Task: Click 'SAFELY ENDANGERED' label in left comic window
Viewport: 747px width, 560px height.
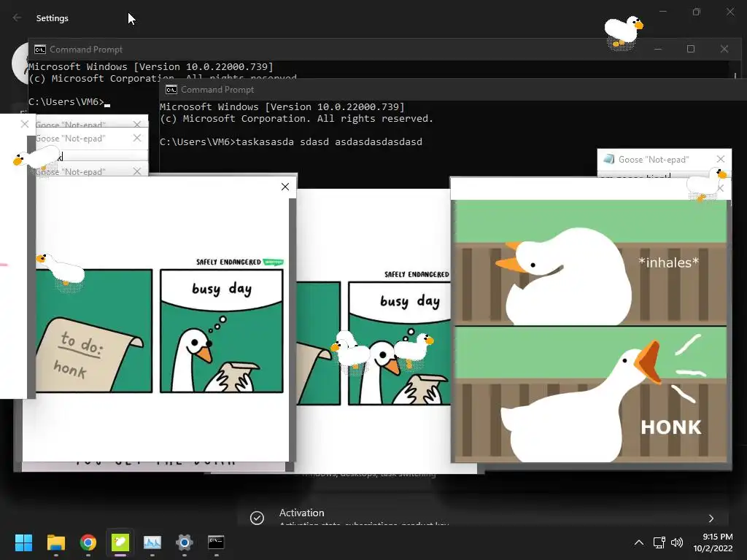Action: (x=228, y=262)
